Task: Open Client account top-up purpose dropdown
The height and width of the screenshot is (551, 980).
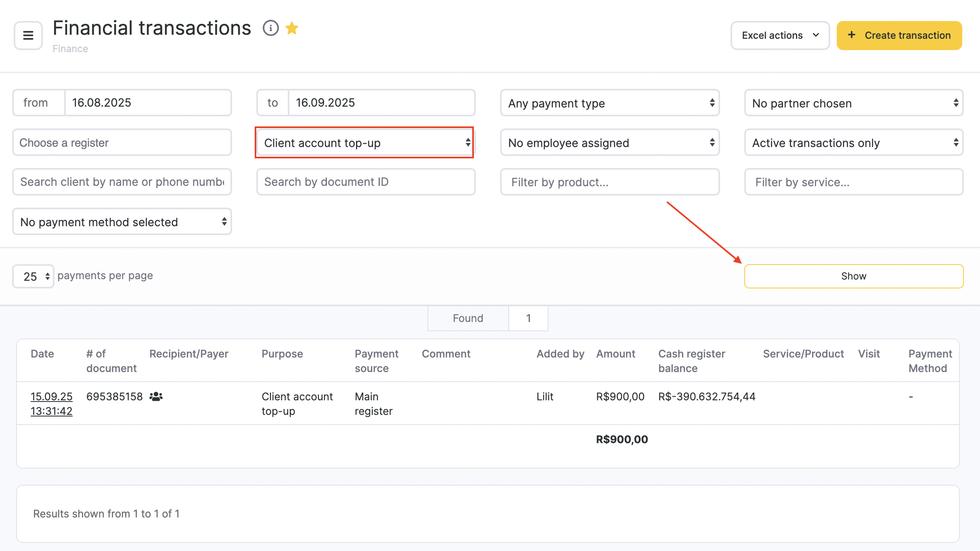Action: [365, 143]
